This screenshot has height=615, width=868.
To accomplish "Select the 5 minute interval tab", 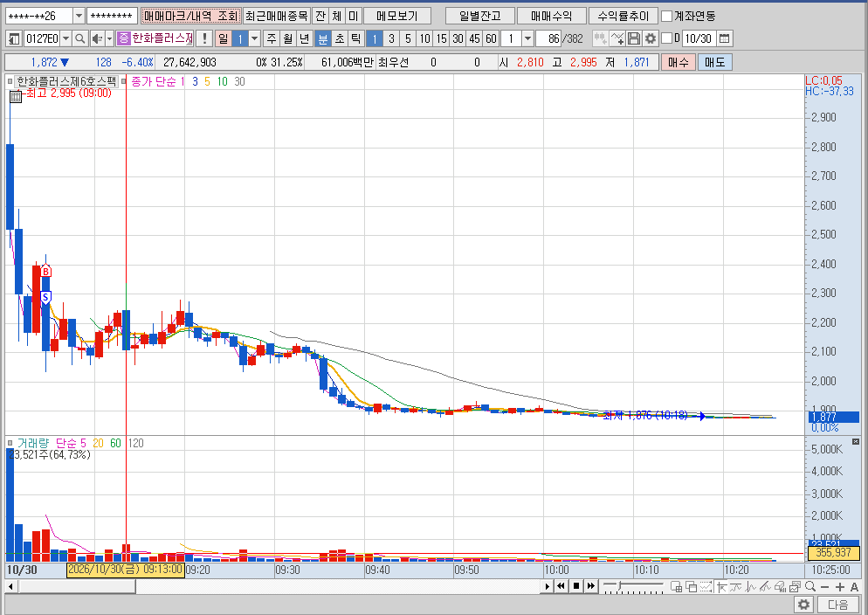I will (x=408, y=38).
